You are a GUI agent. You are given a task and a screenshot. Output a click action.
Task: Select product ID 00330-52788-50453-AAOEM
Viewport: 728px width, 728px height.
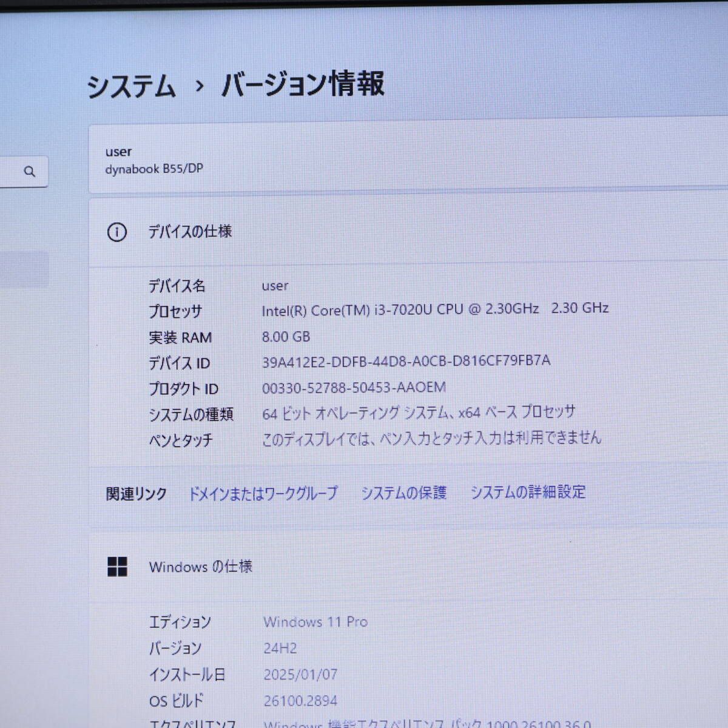pos(354,388)
